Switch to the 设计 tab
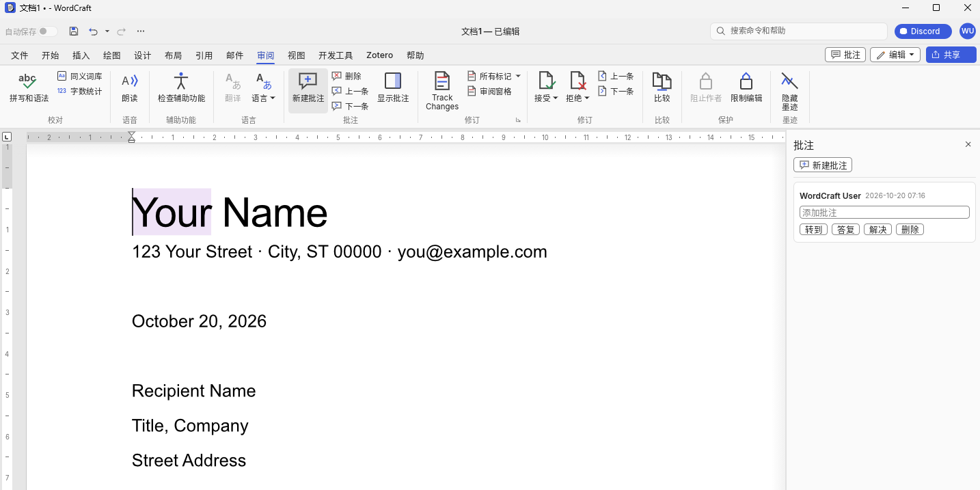This screenshot has height=490, width=980. pos(143,55)
